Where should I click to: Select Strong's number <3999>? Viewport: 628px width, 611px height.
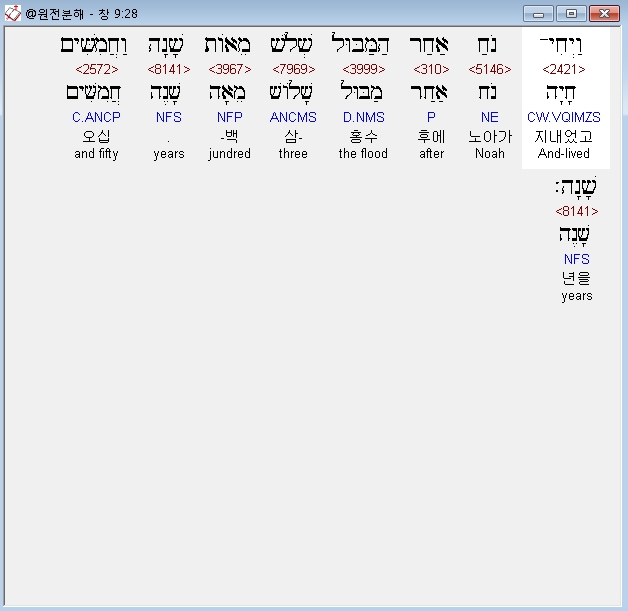(x=363, y=69)
